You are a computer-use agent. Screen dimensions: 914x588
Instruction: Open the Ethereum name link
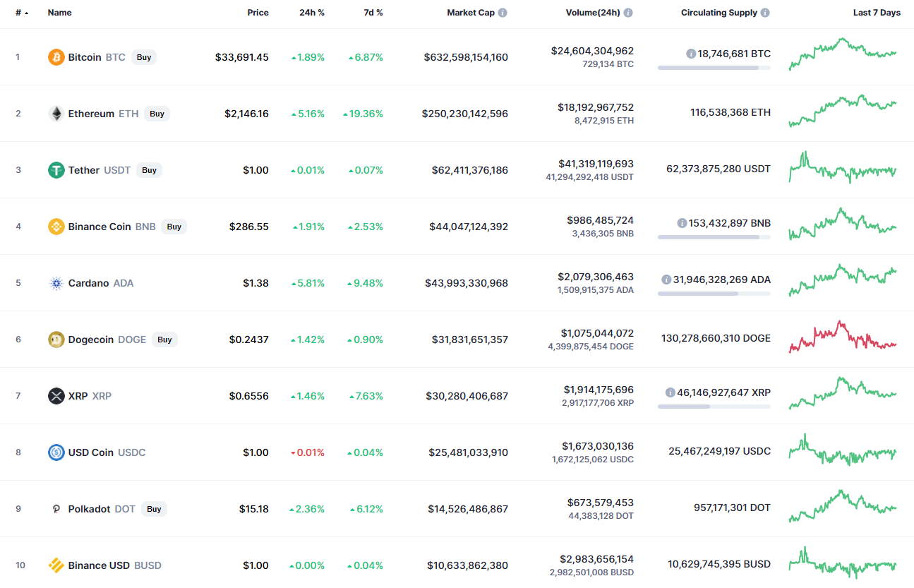click(91, 114)
